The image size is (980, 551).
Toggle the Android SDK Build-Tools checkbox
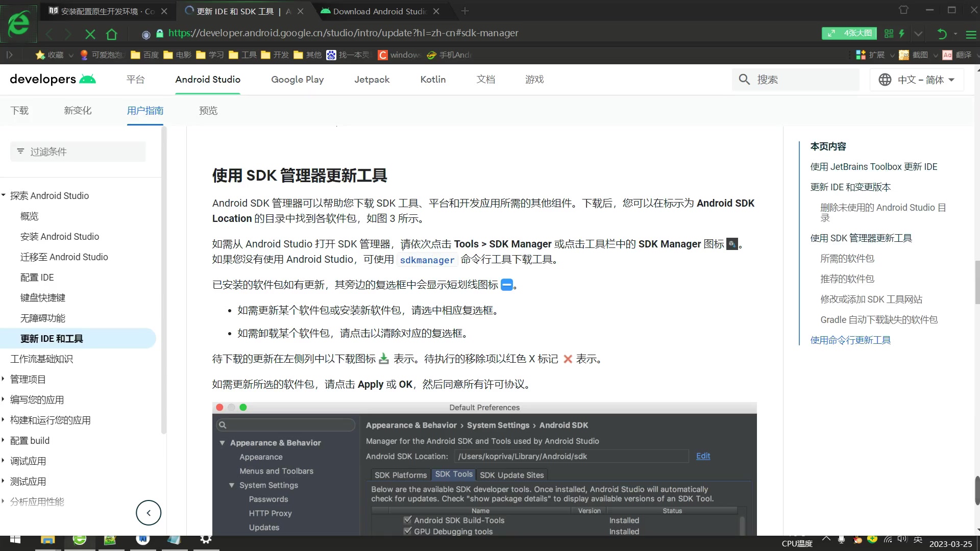[407, 520]
